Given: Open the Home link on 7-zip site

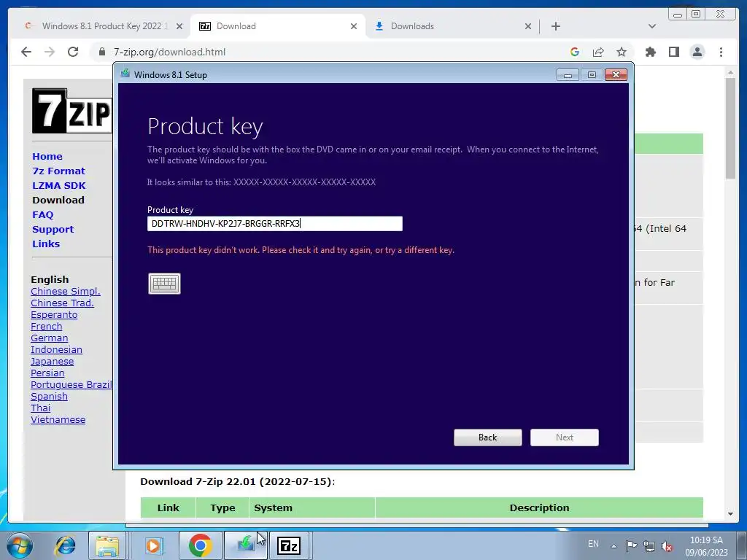Looking at the screenshot, I should pos(47,156).
